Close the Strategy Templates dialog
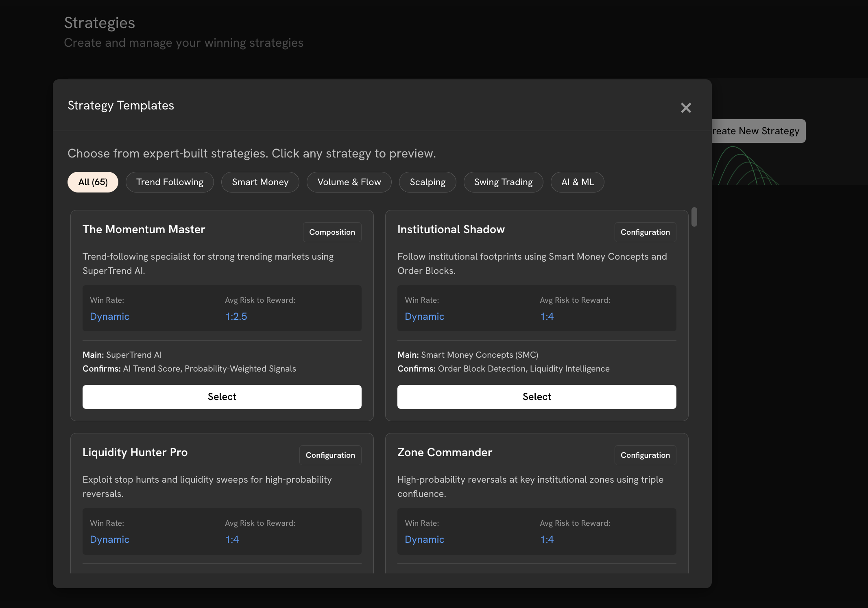The image size is (868, 608). pyautogui.click(x=686, y=108)
